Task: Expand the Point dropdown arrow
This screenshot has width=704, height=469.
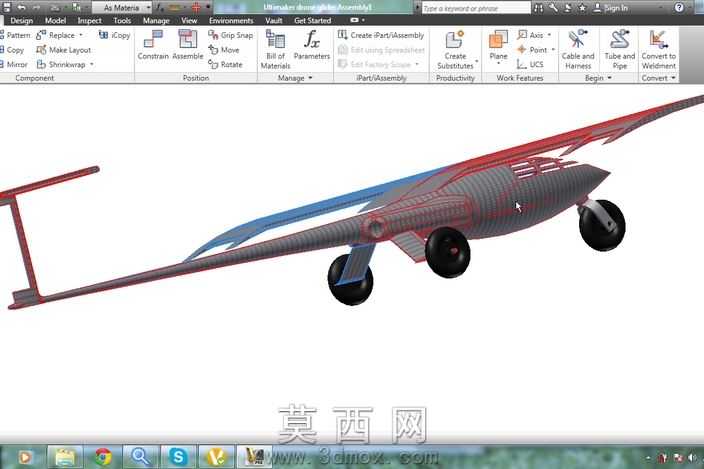Action: point(553,50)
